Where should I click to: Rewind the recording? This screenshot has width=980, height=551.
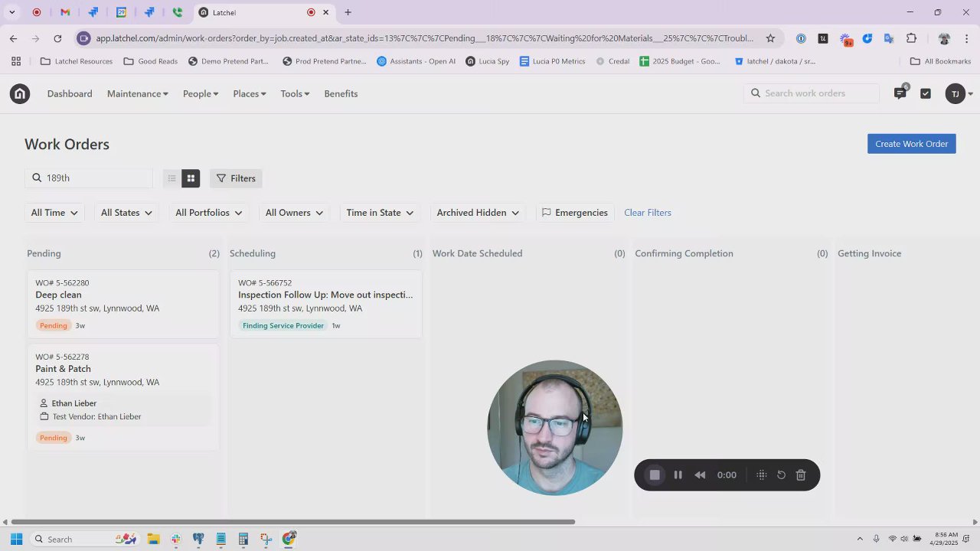(x=700, y=475)
